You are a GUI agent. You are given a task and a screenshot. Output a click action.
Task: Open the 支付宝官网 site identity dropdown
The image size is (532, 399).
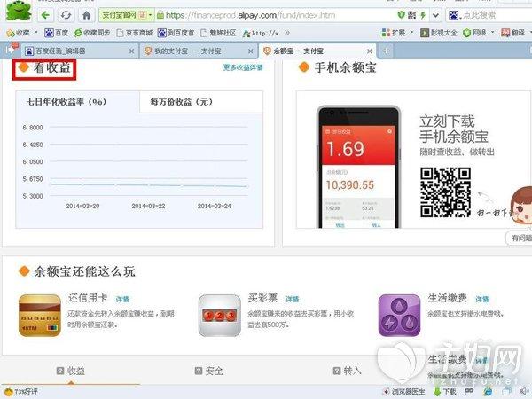[126, 15]
